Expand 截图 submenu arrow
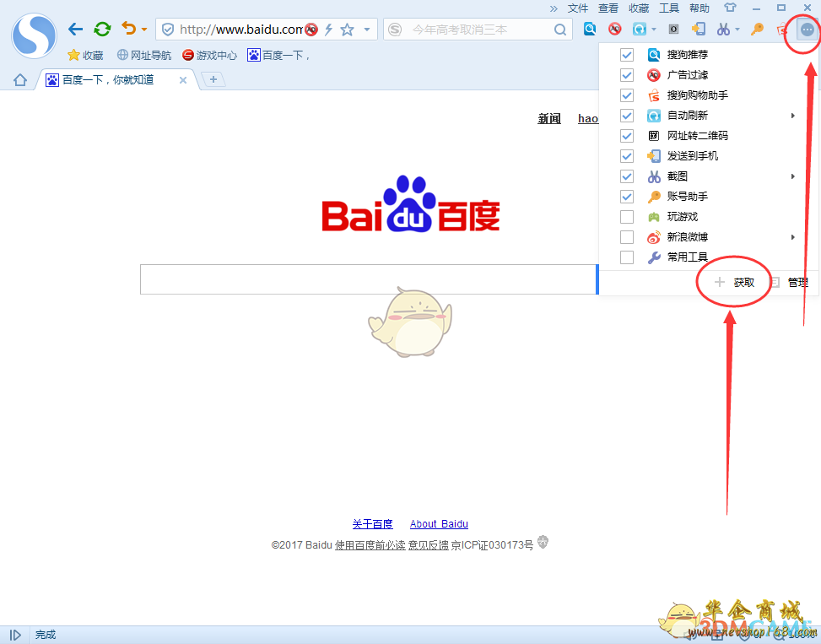821x644 pixels. 793,176
